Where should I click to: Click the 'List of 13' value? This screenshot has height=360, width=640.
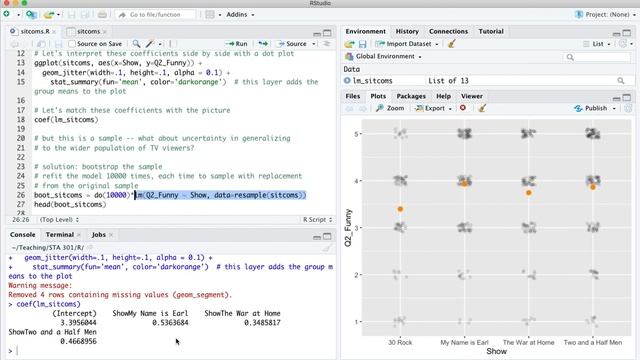pos(448,81)
